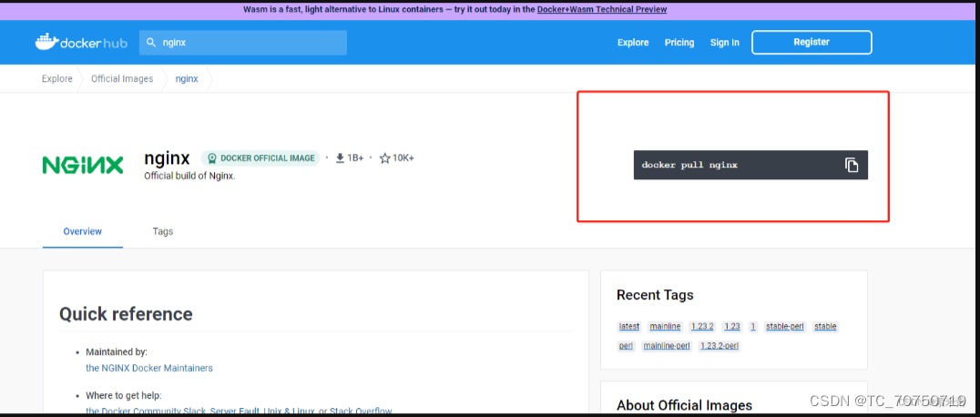Viewport: 980px width, 417px height.
Task: Click the download count icon showing 1B+
Action: tap(340, 158)
